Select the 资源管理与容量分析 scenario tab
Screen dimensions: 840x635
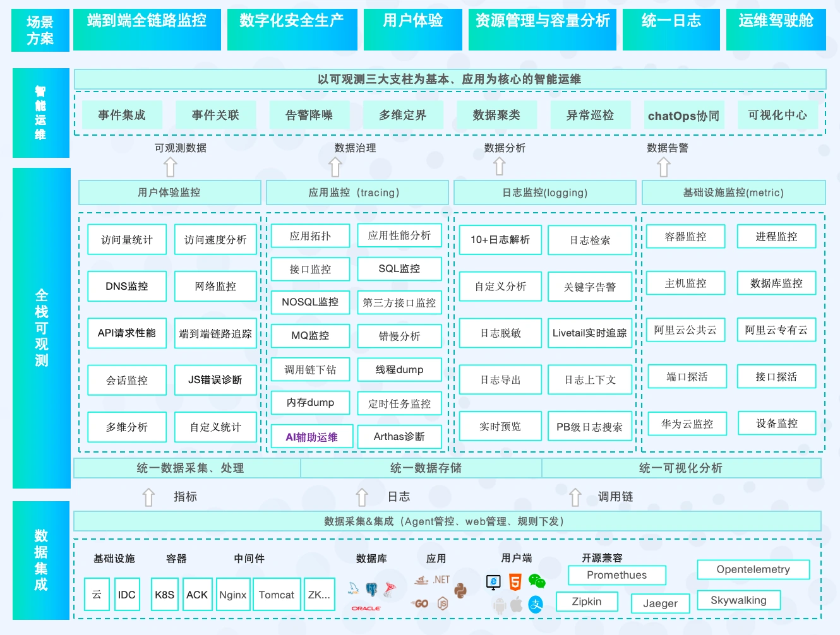pos(543,30)
